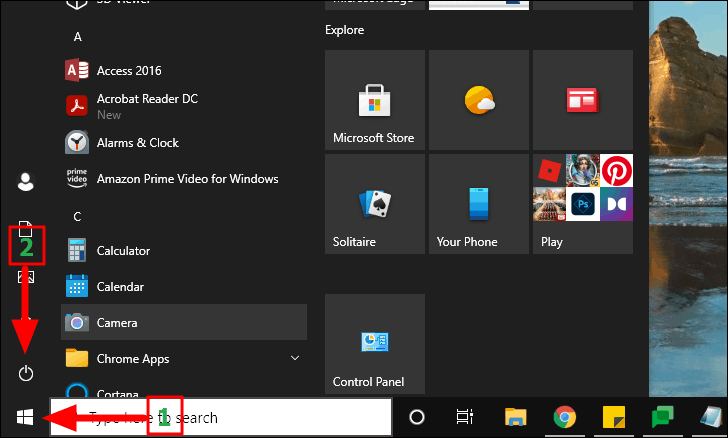Click the letter A section header
Image resolution: width=728 pixels, height=438 pixels.
78,37
